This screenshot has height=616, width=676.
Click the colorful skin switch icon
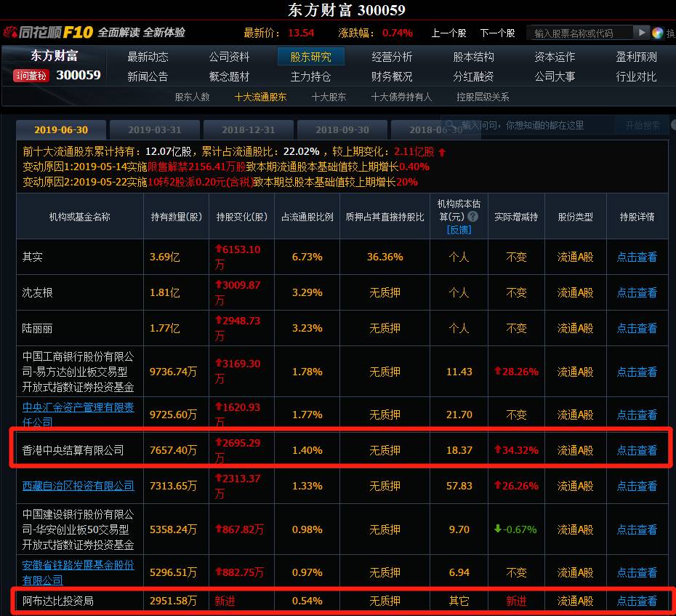pos(657,33)
